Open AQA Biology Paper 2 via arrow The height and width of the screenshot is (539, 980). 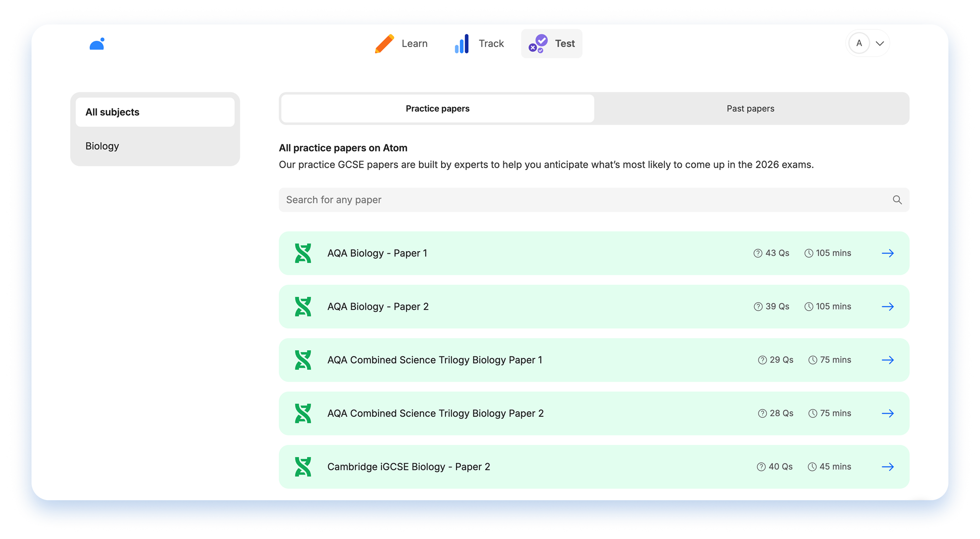click(888, 307)
